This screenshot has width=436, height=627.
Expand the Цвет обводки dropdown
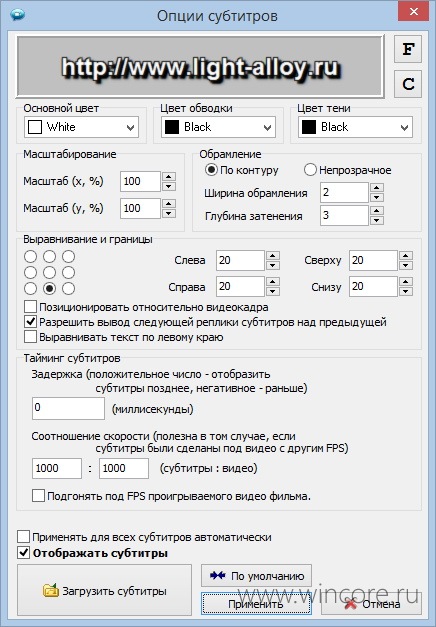pos(218,127)
